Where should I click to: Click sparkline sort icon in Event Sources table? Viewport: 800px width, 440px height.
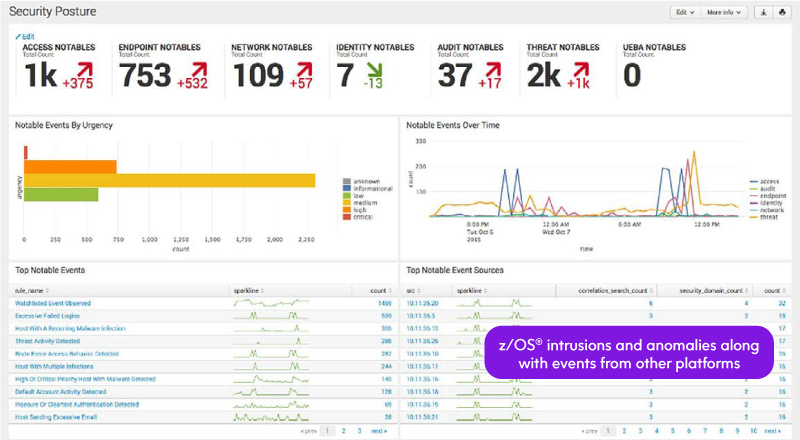pos(485,291)
